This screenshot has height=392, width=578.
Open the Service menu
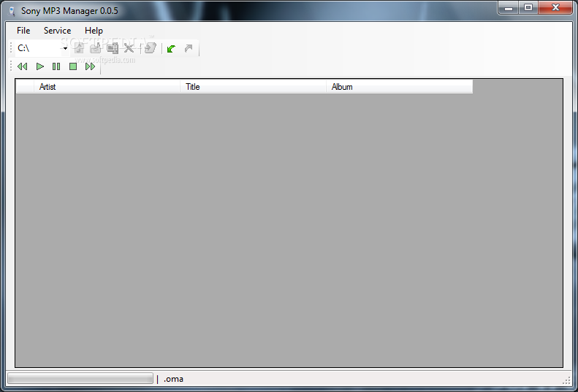[x=57, y=31]
